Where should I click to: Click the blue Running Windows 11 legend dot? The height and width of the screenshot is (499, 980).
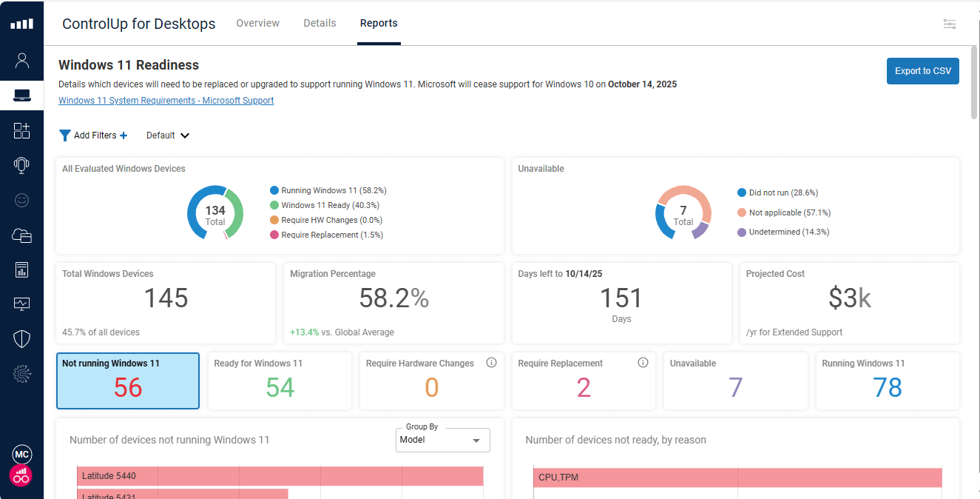[274, 190]
